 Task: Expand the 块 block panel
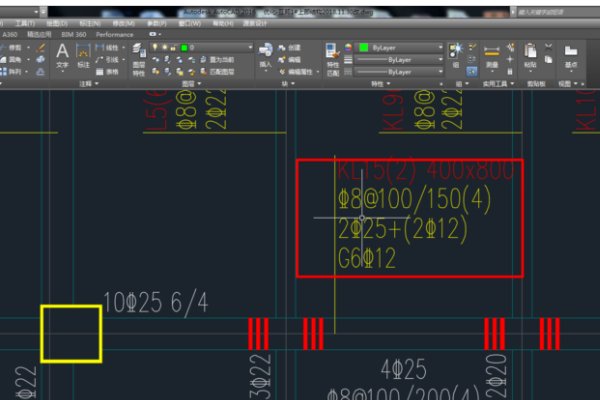tap(288, 83)
